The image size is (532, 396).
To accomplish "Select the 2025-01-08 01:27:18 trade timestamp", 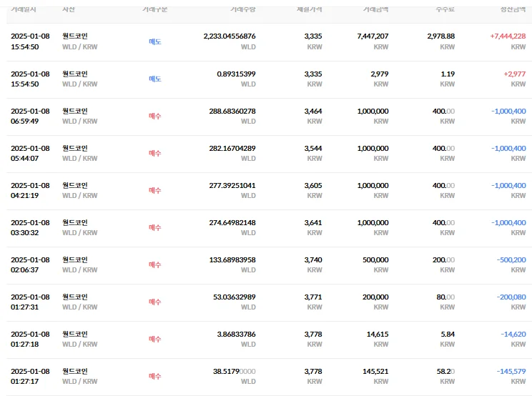I will (30, 339).
